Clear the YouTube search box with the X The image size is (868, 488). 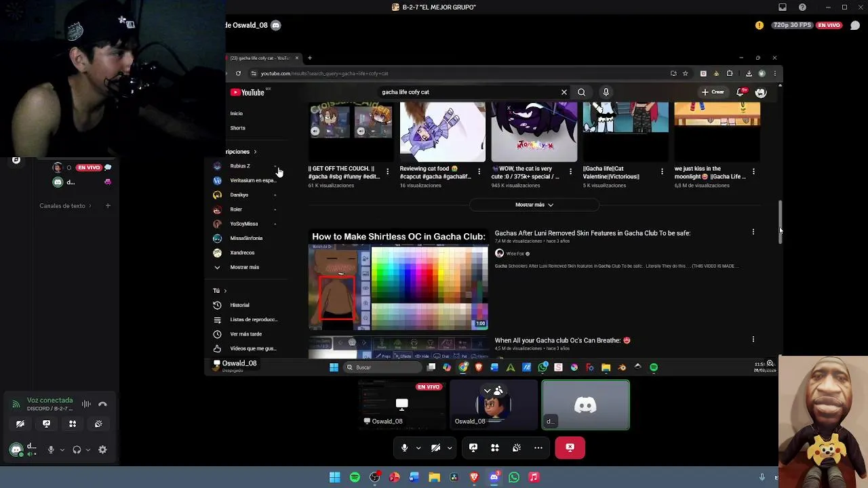click(x=564, y=92)
